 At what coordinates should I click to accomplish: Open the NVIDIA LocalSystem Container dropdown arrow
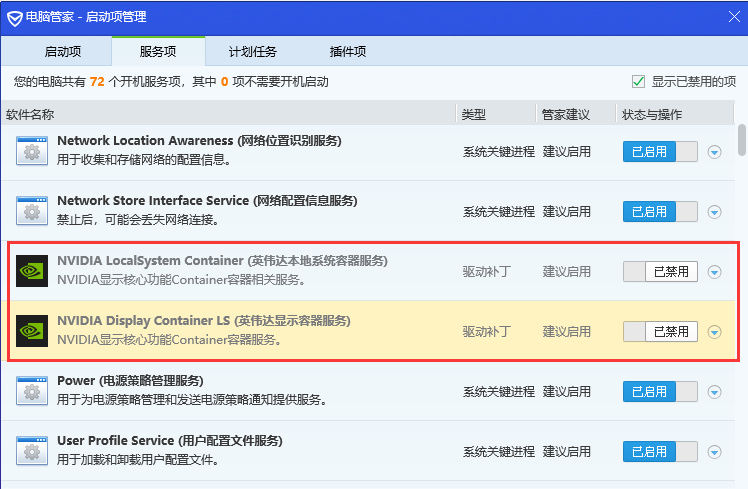pos(714,272)
